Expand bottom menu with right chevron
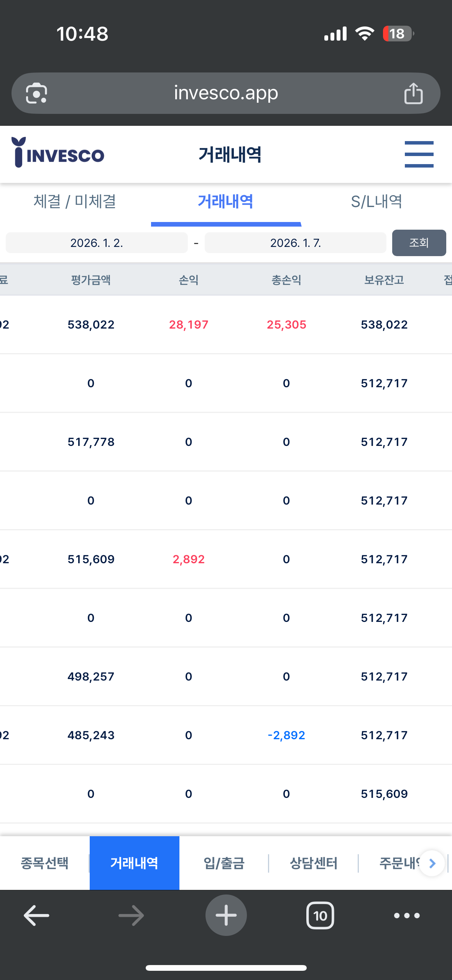 coord(432,863)
